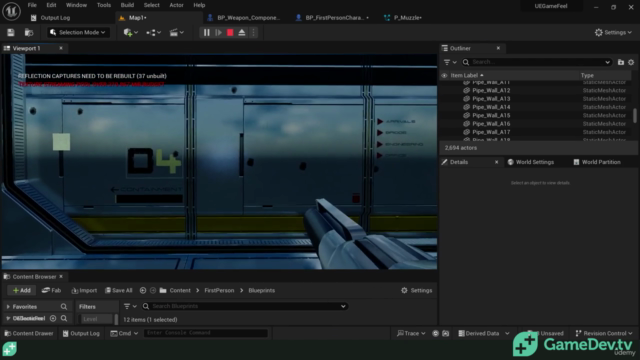Close the Details panel tab
This screenshot has width=640, height=360.
click(x=496, y=162)
